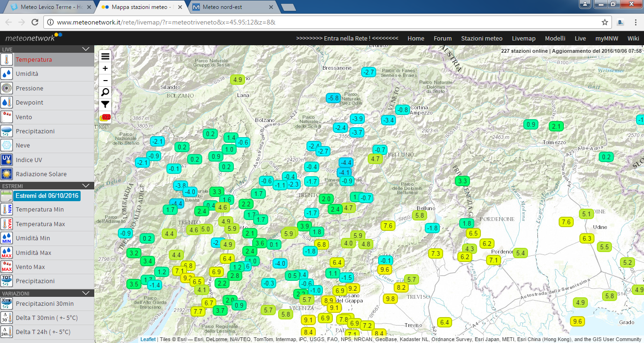Viewport: 644px width, 343px height.
Task: Click the 4.9 station marker near Lana
Action: point(238,80)
